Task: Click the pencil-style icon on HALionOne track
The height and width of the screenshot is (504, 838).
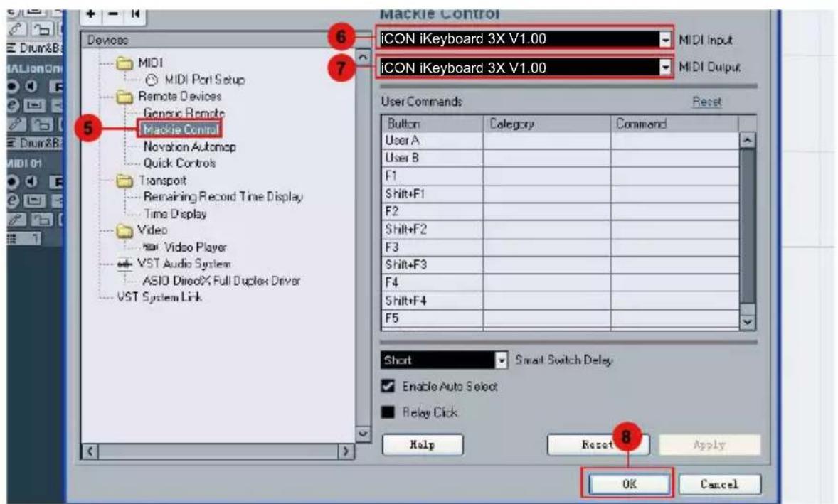Action: pyautogui.click(x=16, y=124)
